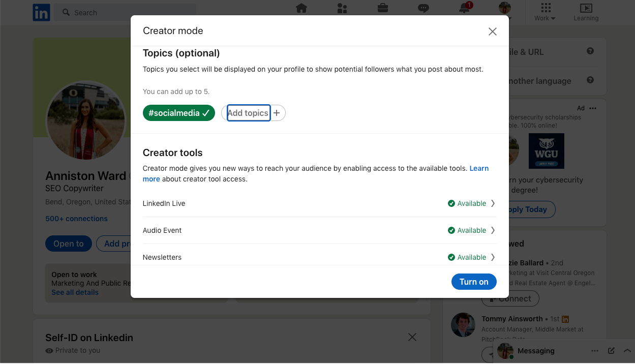Image resolution: width=635 pixels, height=364 pixels.
Task: Collapse the Messaging panel chevron
Action: coord(627,350)
